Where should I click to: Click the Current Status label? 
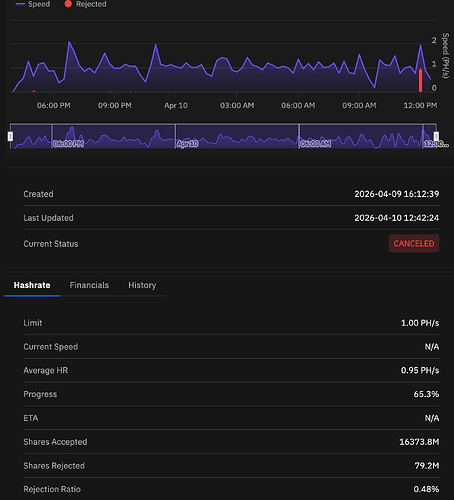[x=51, y=244]
